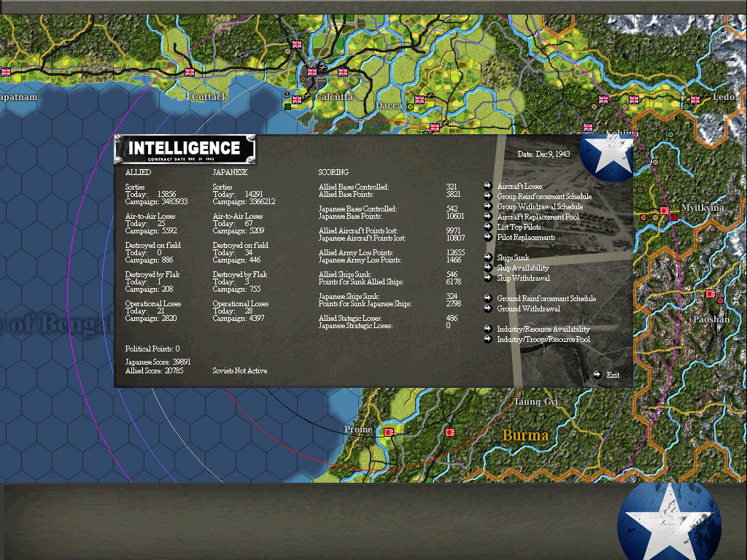Screen dimensions: 747x560
Task: Click the Prome map label
Action: point(358,429)
